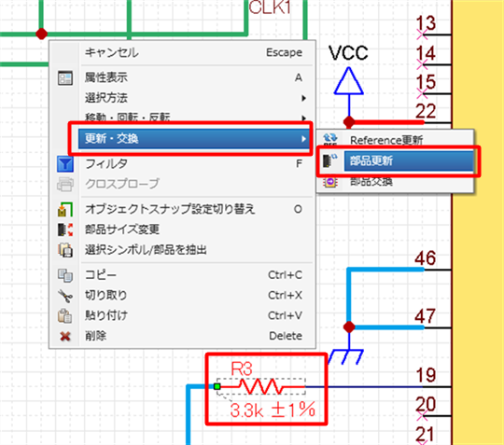Click the red X 削除 icon
Viewport: 504px width, 445px height.
pos(65,337)
